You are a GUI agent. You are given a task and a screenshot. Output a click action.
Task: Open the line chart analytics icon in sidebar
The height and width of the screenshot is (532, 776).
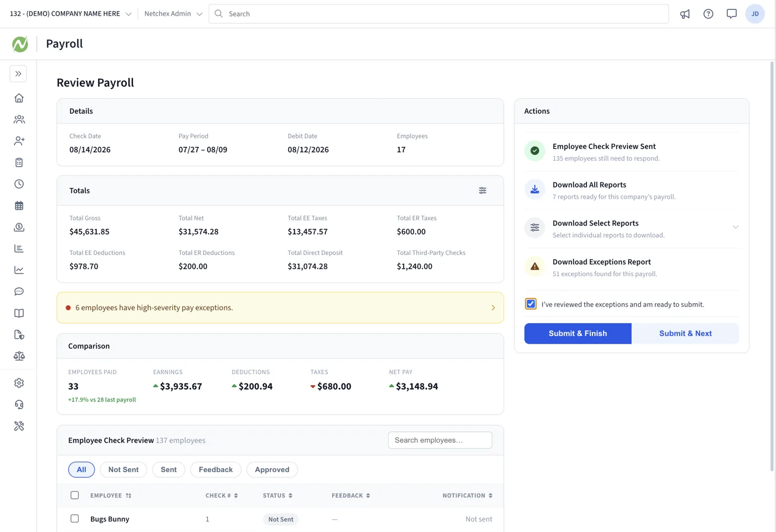tap(19, 270)
